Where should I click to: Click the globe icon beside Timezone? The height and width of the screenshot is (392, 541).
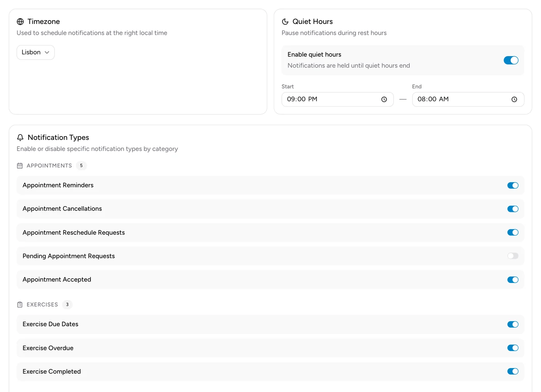20,22
